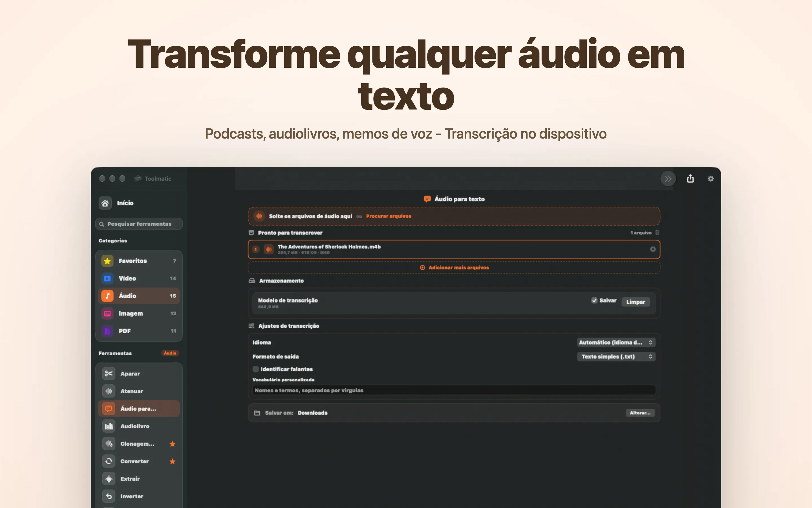The image size is (812, 508).
Task: Click the Vocabulário personalizado text field
Action: click(454, 390)
